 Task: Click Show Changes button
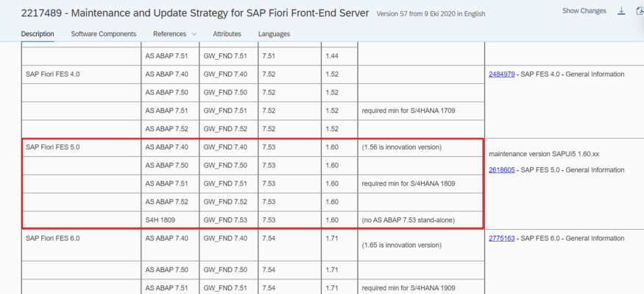tap(584, 11)
